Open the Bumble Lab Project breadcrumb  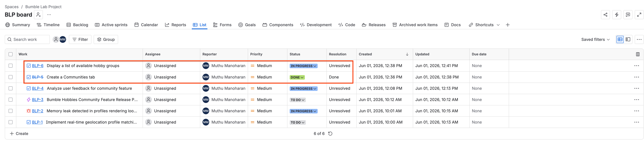pos(43,7)
